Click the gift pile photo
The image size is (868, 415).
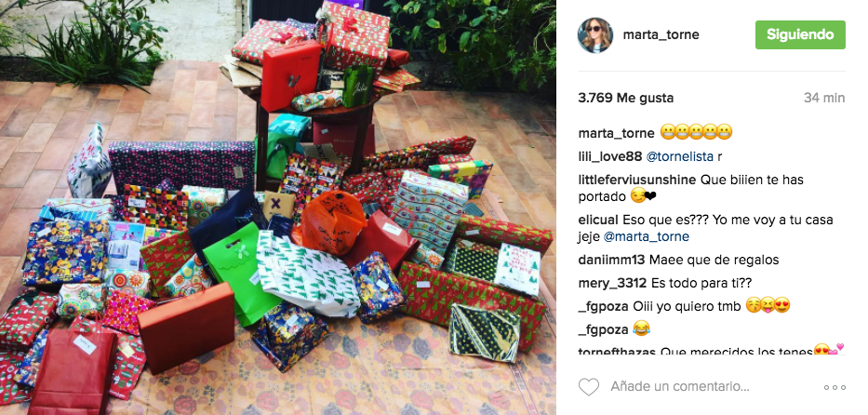tap(278, 207)
